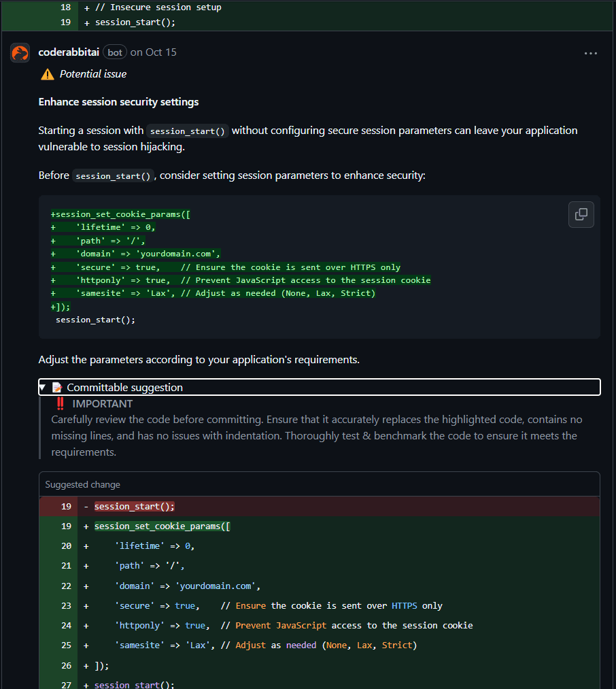This screenshot has height=689, width=616.
Task: Click 'Enhance session security settings' heading
Action: pyautogui.click(x=118, y=102)
